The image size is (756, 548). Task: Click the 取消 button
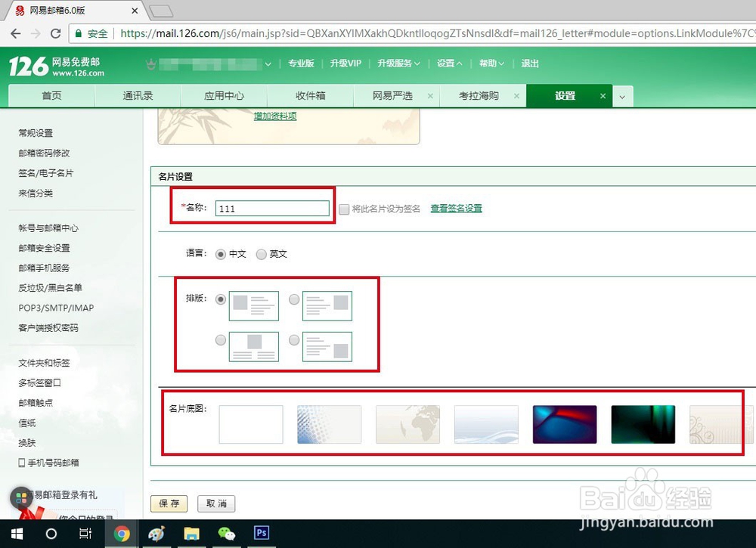point(216,503)
